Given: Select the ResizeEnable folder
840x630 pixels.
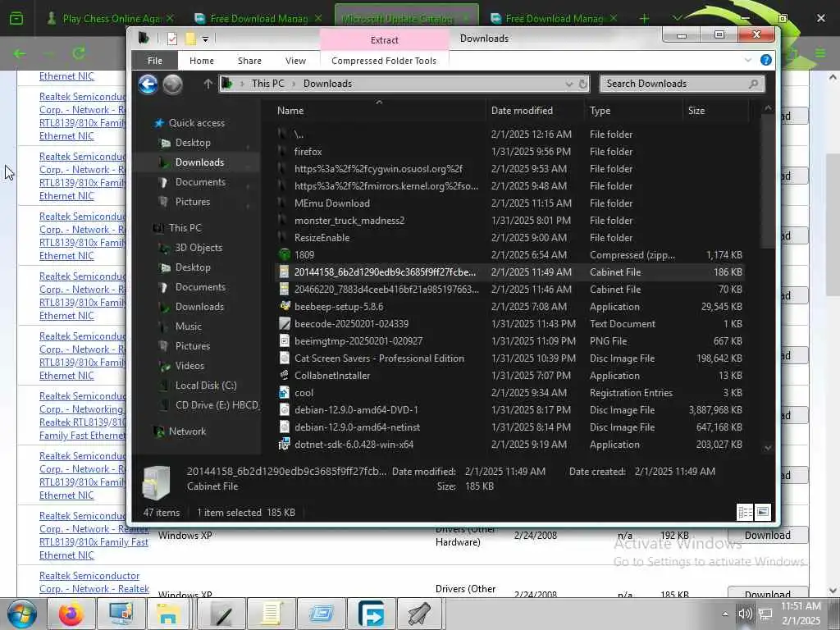Looking at the screenshot, I should [322, 237].
